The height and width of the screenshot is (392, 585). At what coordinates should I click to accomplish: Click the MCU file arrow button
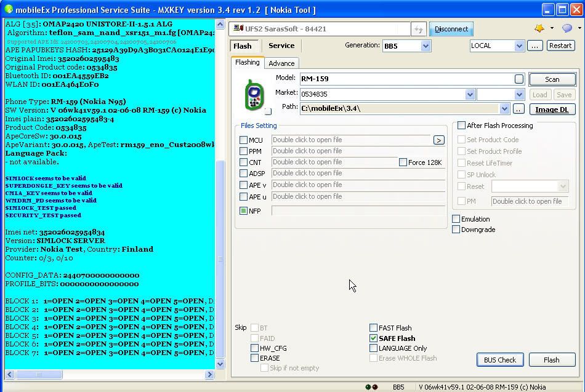(x=438, y=140)
